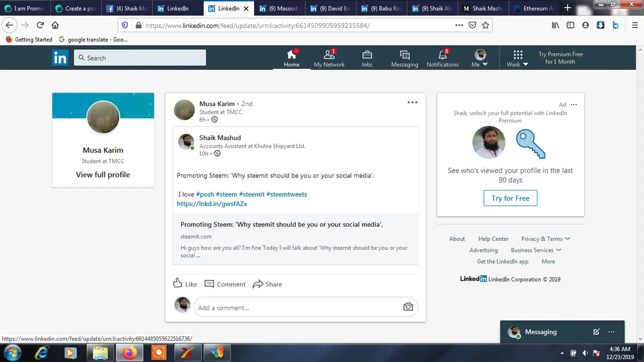
Task: Switch to the Facebook '(4) Shaik Ma' tab
Action: pos(127,8)
